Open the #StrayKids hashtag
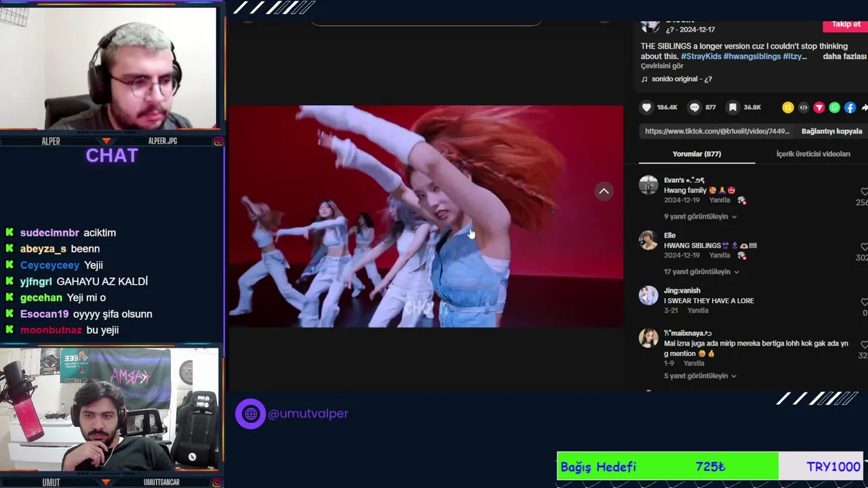 point(701,56)
